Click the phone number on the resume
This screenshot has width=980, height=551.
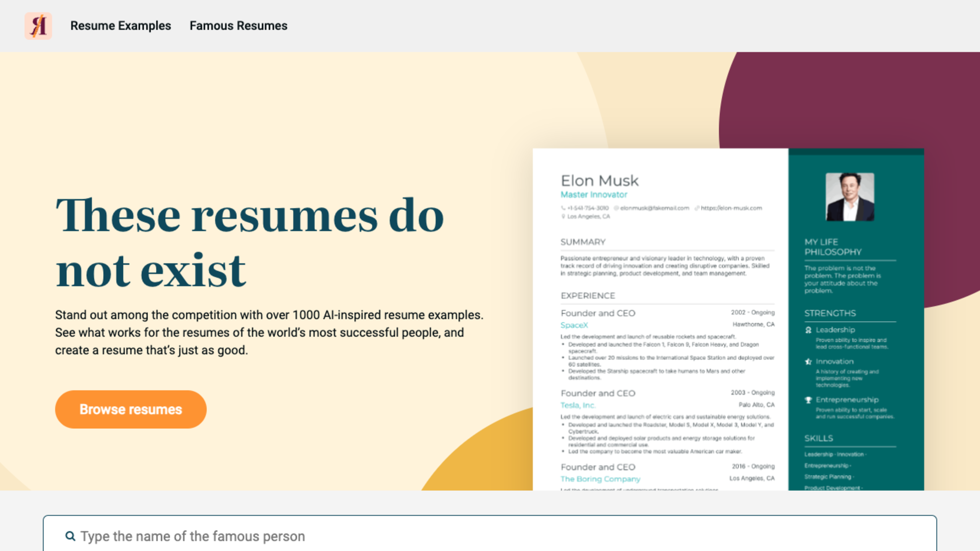point(588,208)
